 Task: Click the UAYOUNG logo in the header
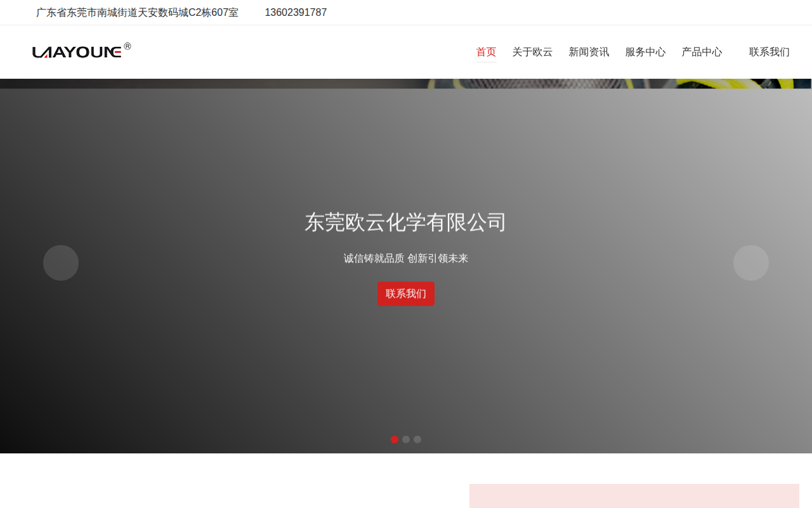tap(82, 51)
